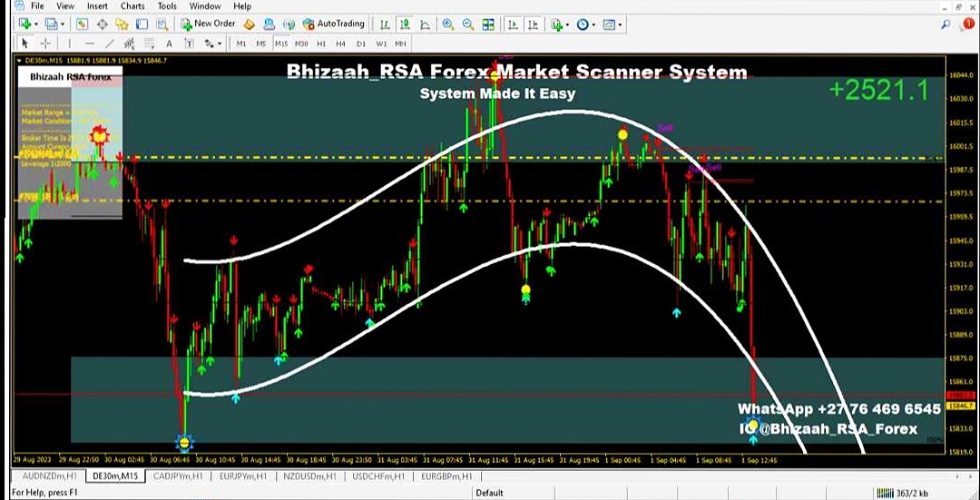This screenshot has height=500, width=980.
Task: Click the Default profile status field
Action: (x=490, y=493)
